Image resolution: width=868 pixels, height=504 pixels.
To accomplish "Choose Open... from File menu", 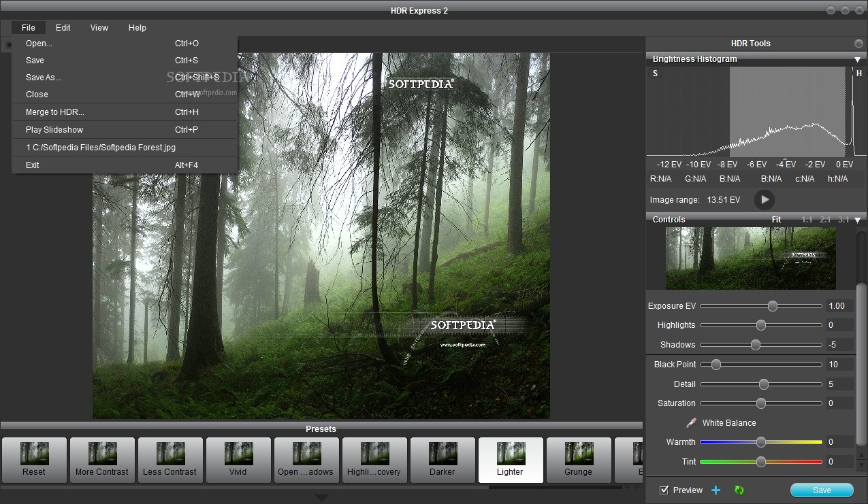I will [x=125, y=44].
